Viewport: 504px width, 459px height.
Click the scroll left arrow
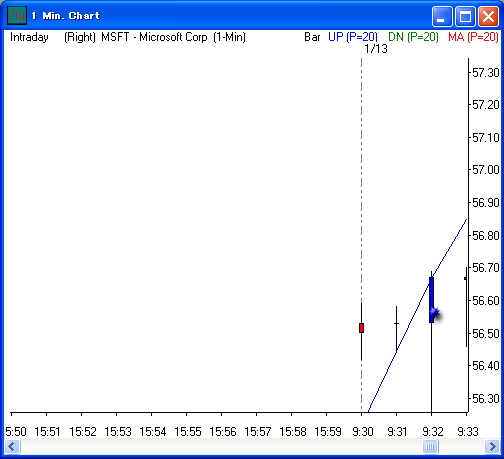point(12,446)
